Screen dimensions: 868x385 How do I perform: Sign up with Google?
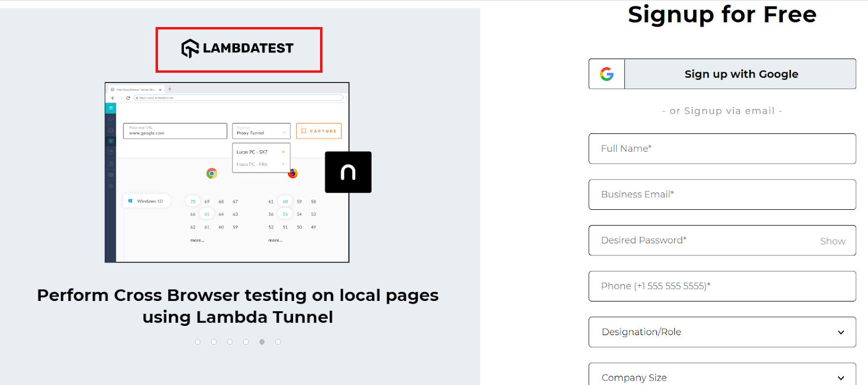[741, 74]
